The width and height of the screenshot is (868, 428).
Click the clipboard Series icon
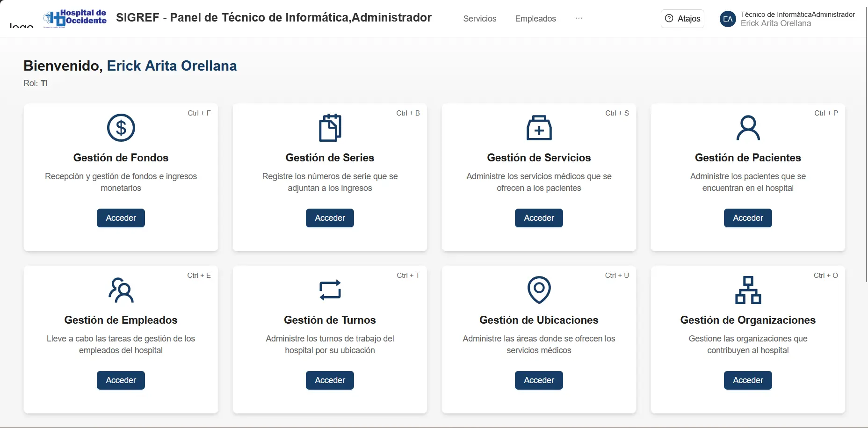click(x=330, y=128)
